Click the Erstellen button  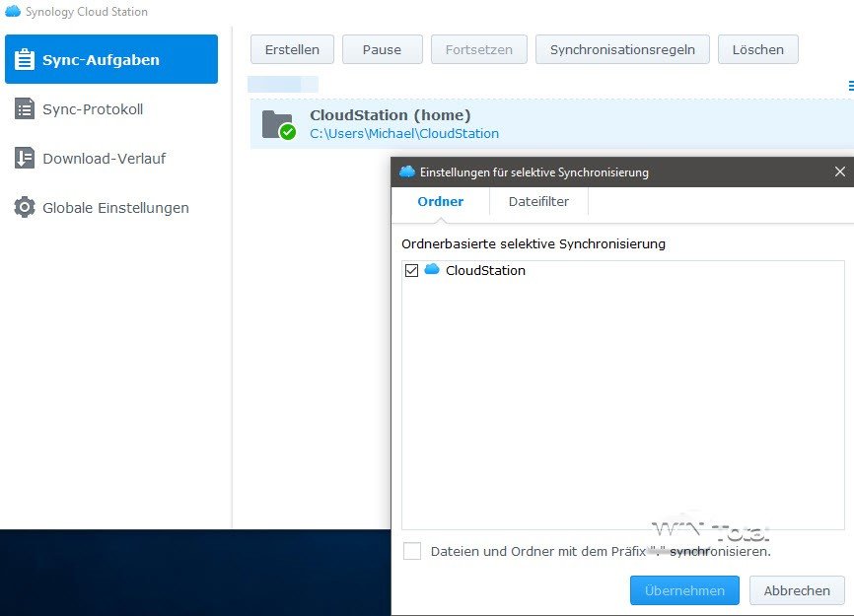coord(292,49)
